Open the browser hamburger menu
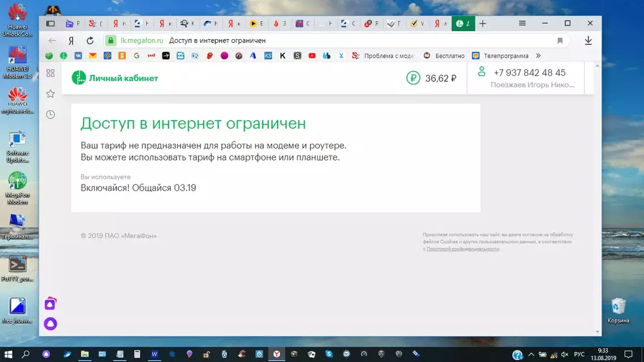 522,23
